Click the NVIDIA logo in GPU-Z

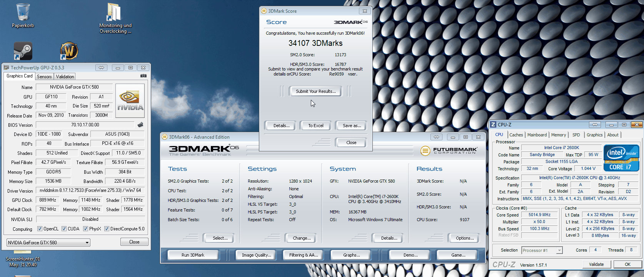coord(130,101)
